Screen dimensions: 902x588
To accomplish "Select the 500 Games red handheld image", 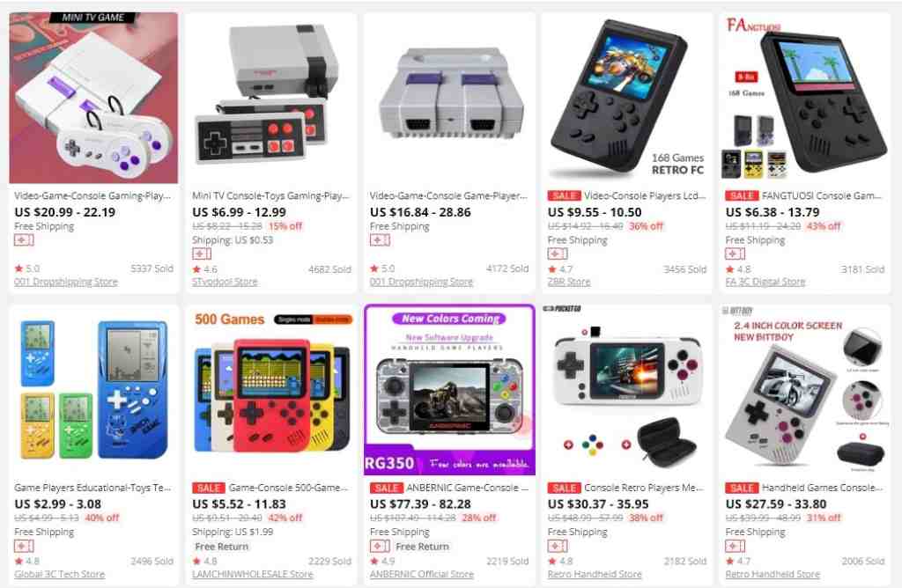I will click(x=271, y=390).
